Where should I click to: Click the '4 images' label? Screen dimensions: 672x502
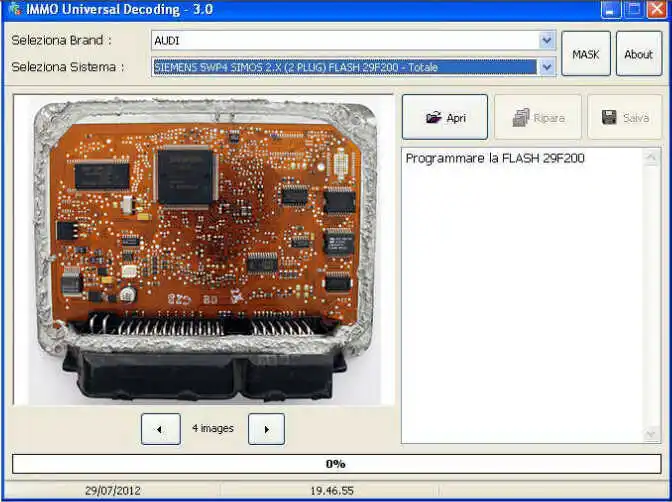213,428
